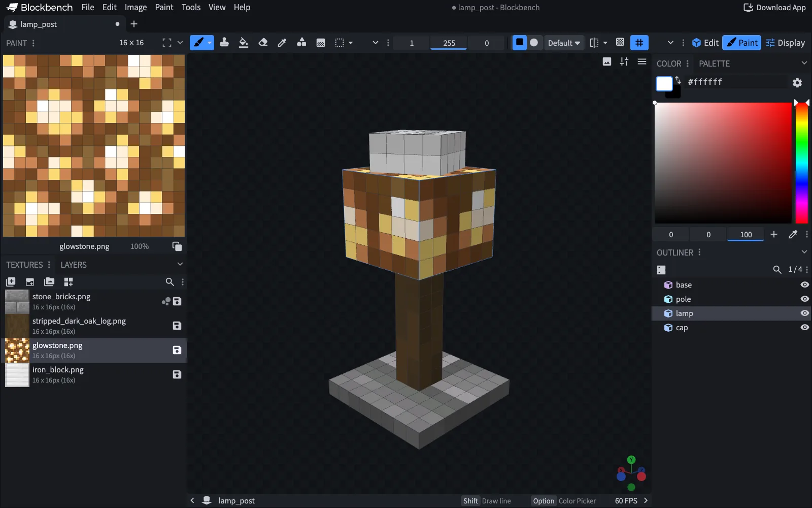Screen dimensions: 812x508
Task: Select the Copy Brush stamp tool
Action: tap(224, 43)
